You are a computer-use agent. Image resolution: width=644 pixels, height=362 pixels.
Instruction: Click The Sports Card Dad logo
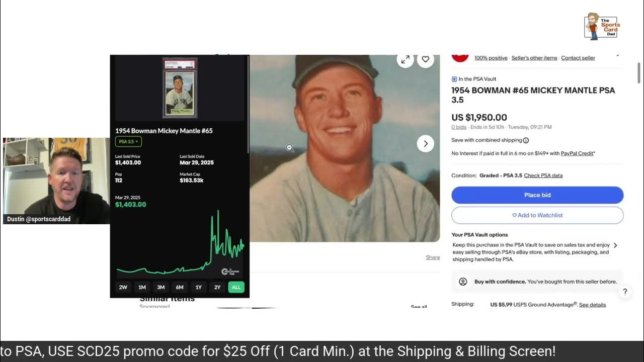pyautogui.click(x=602, y=26)
